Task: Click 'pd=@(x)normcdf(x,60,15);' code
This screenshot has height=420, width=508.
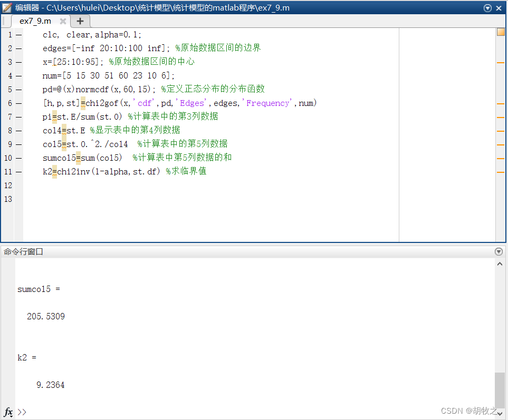Action: [99, 89]
